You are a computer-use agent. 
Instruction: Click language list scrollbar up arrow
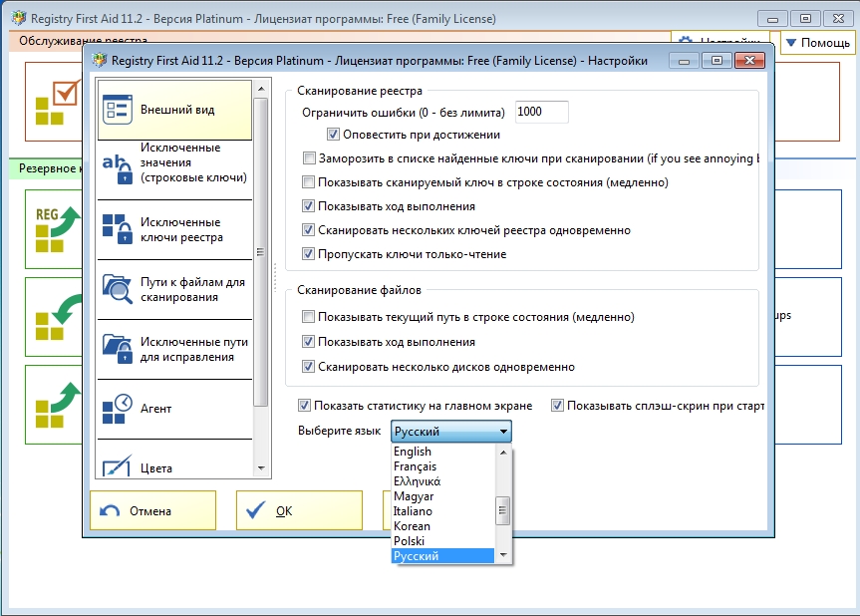tap(503, 452)
